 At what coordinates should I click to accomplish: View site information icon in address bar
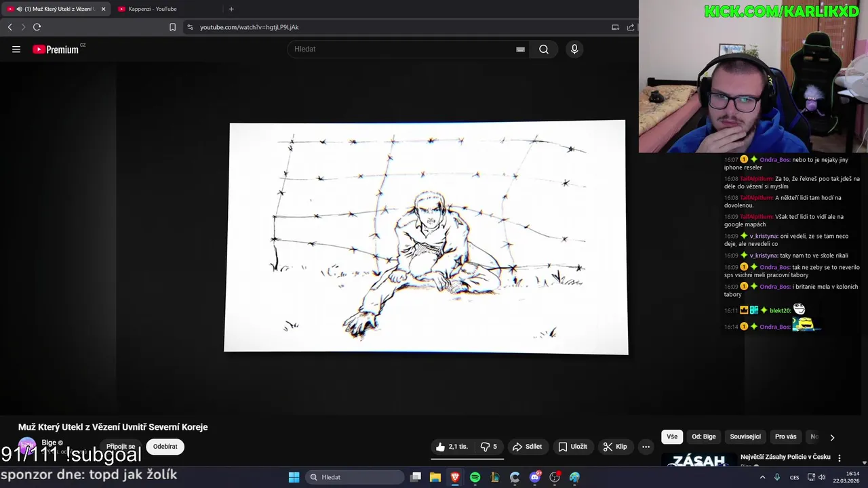(190, 27)
